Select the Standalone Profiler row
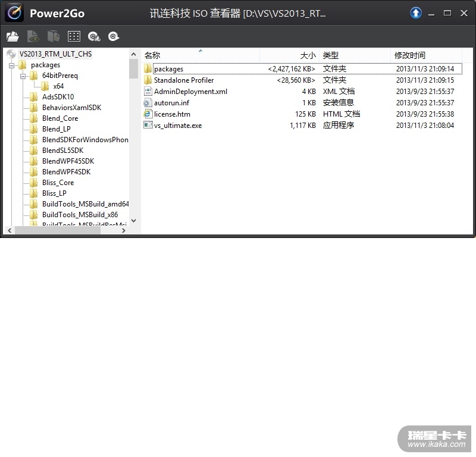476x457 pixels. coord(303,80)
